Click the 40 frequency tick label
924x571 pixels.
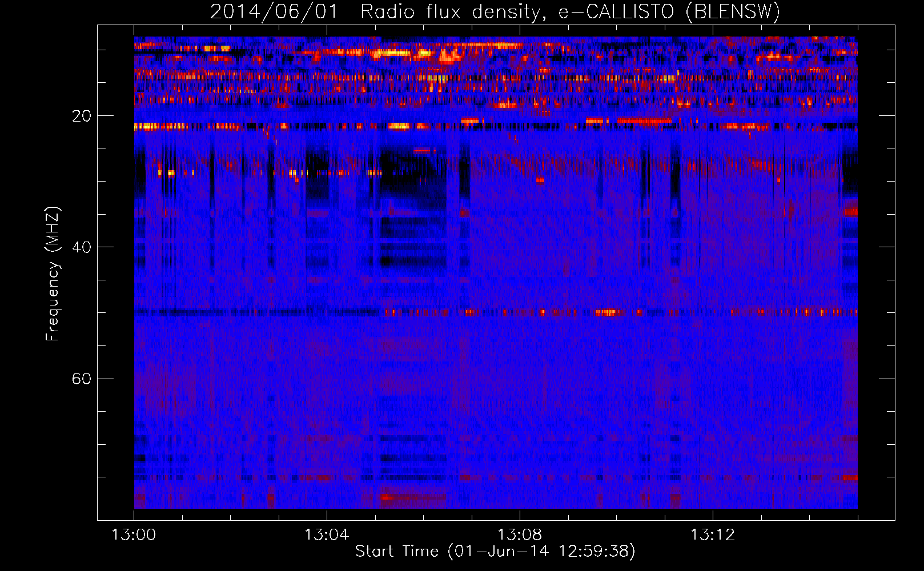82,247
